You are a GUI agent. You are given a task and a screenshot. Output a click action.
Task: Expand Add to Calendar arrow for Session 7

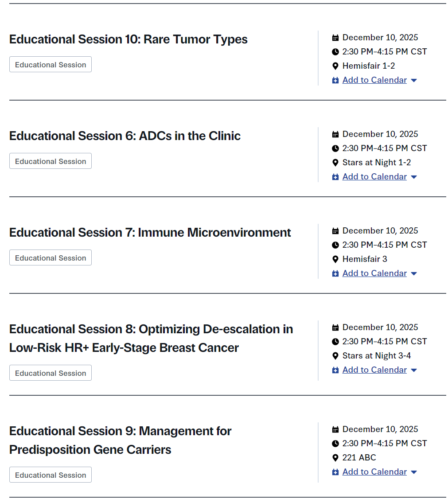pyautogui.click(x=414, y=274)
